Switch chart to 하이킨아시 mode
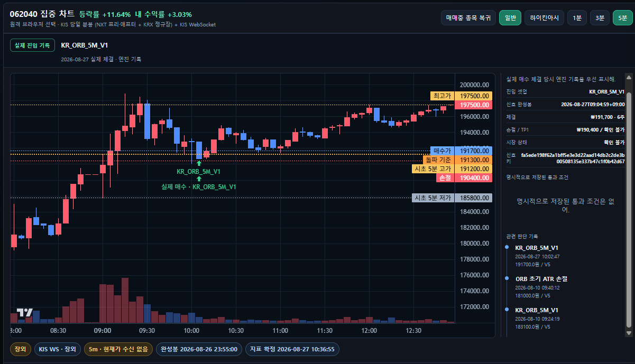This screenshot has width=635, height=364. 544,17
